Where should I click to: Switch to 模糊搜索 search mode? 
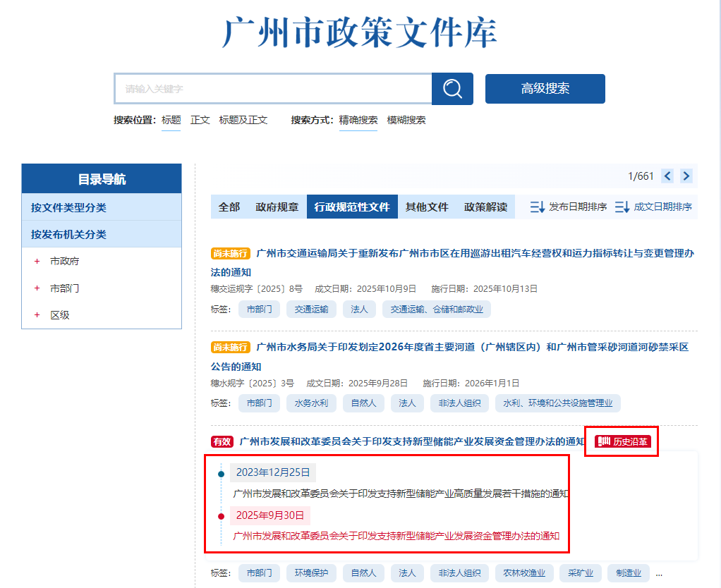pyautogui.click(x=406, y=120)
